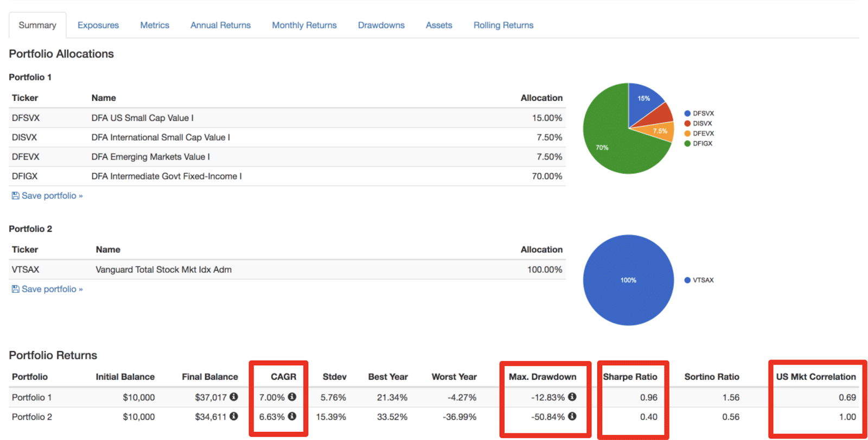
Task: Click info icon next to $34,611 final balance
Action: point(234,416)
